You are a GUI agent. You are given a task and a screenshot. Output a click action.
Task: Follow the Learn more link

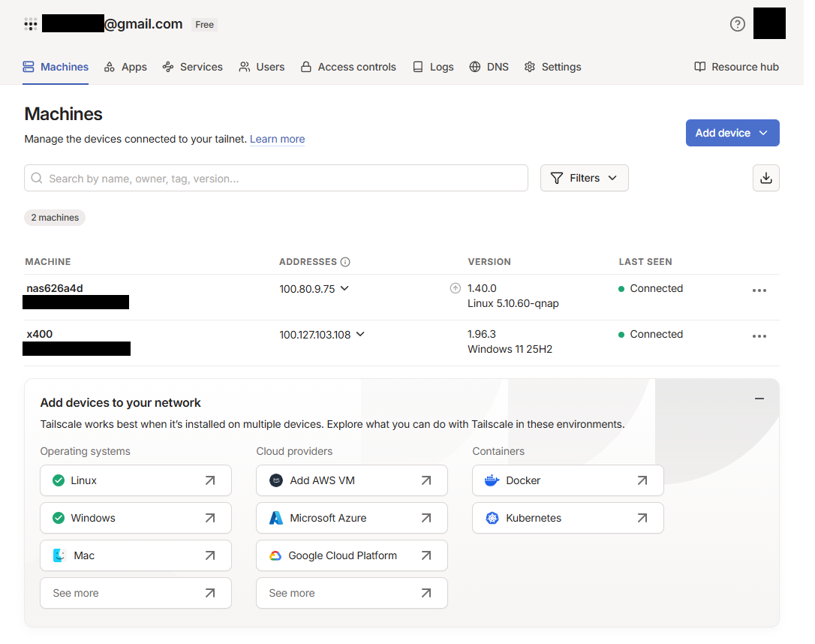click(x=277, y=139)
